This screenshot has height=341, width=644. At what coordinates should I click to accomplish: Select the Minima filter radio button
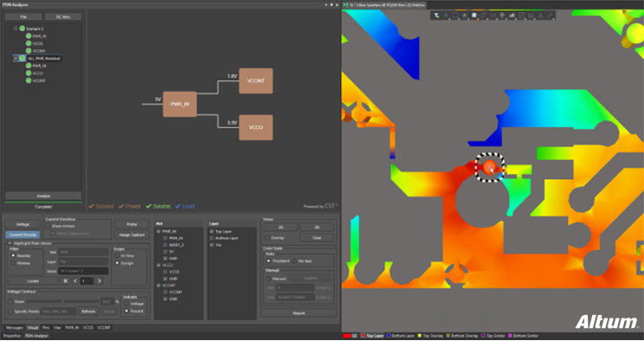[x=13, y=263]
